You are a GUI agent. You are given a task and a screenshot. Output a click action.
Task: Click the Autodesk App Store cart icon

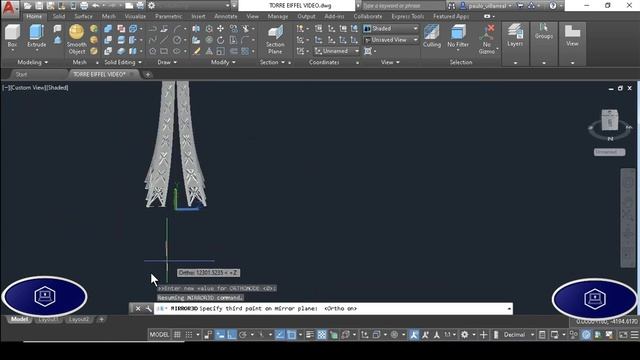point(520,6)
